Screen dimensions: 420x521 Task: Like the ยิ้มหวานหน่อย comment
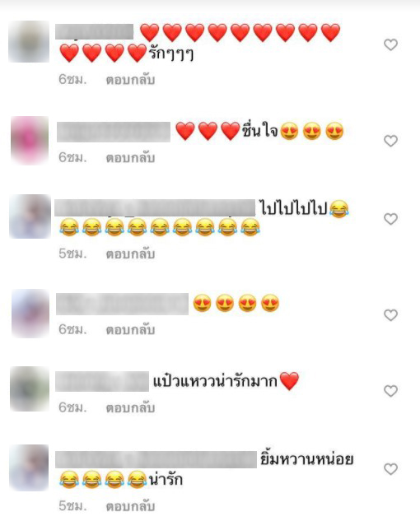pos(390,469)
